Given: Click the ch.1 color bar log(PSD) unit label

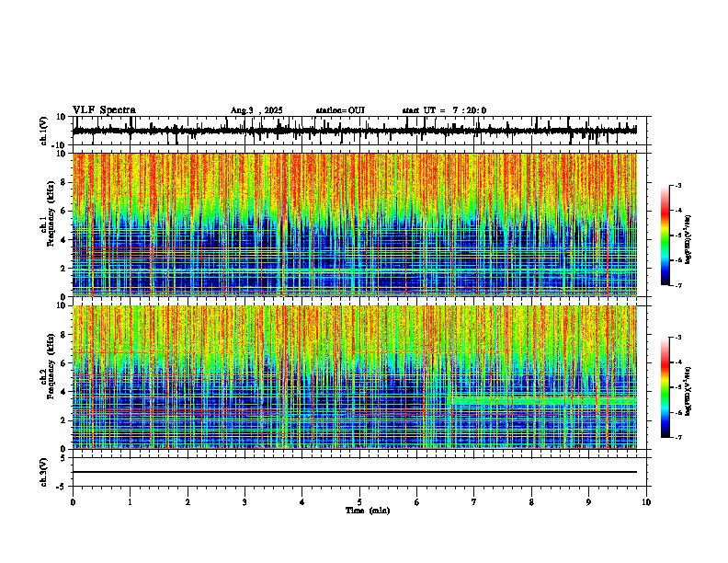Looking at the screenshot, I should pyautogui.click(x=688, y=240).
